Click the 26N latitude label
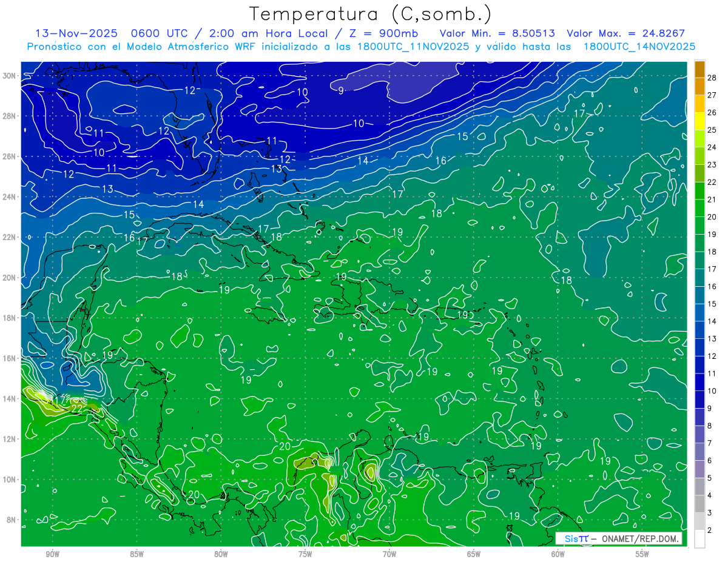This screenshot has width=728, height=562. pyautogui.click(x=10, y=156)
